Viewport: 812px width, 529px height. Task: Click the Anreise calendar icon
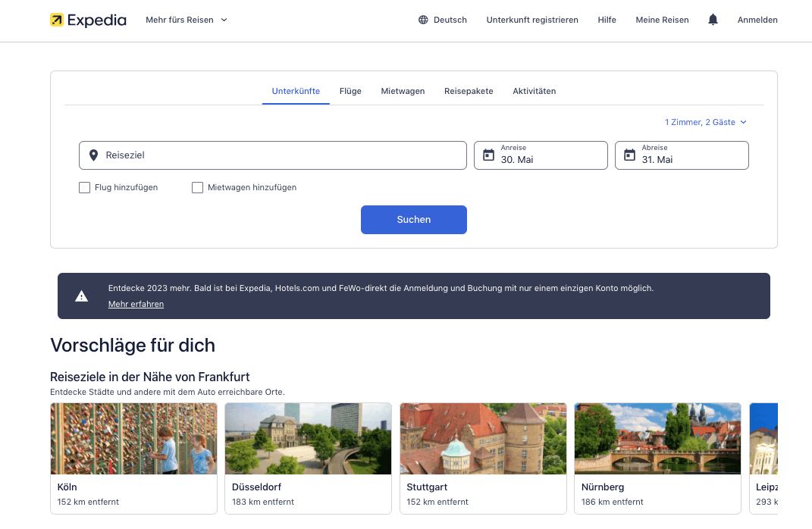coord(488,155)
